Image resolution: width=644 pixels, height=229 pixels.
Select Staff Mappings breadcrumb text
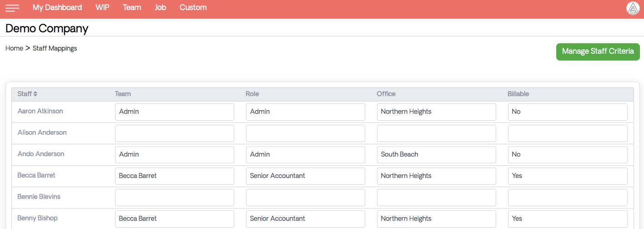(55, 48)
